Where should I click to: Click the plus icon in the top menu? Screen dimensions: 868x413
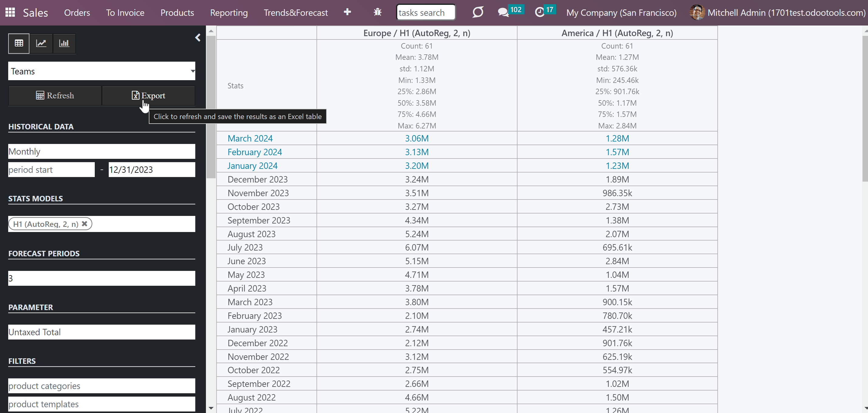click(x=347, y=12)
